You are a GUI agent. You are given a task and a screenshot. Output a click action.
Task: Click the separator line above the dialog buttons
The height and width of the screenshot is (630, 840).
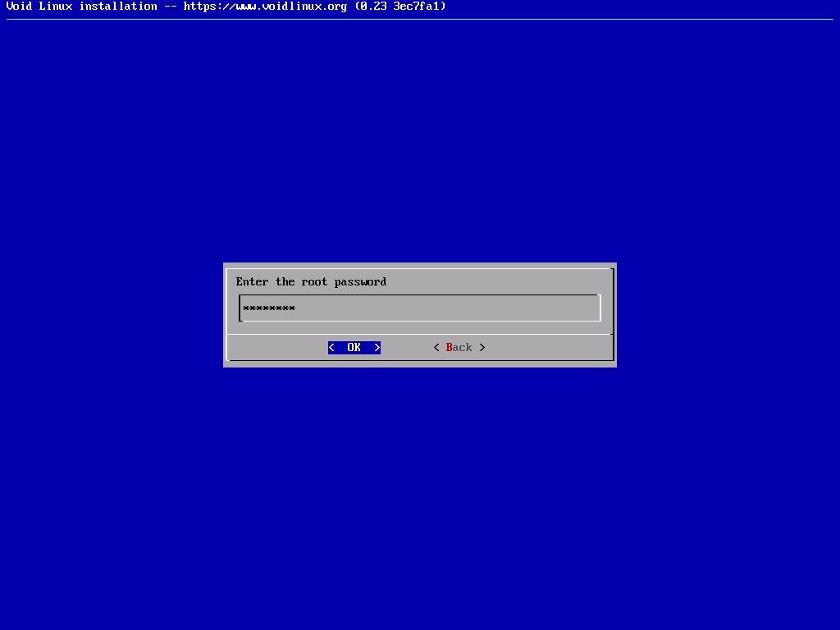[420, 334]
